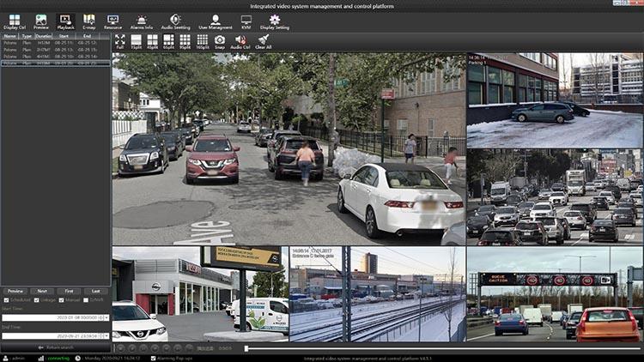Open the Start Time dropdown arrow
The image size is (644, 362).
(x=106, y=317)
